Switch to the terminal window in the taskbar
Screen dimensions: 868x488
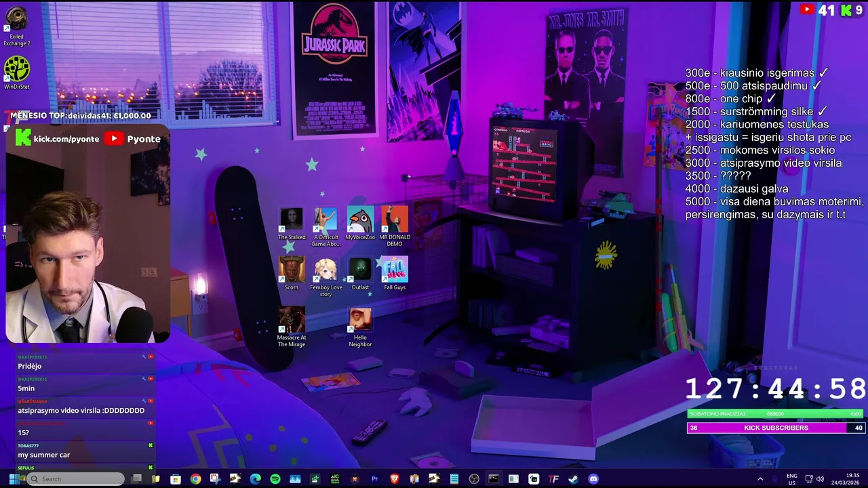(x=494, y=479)
